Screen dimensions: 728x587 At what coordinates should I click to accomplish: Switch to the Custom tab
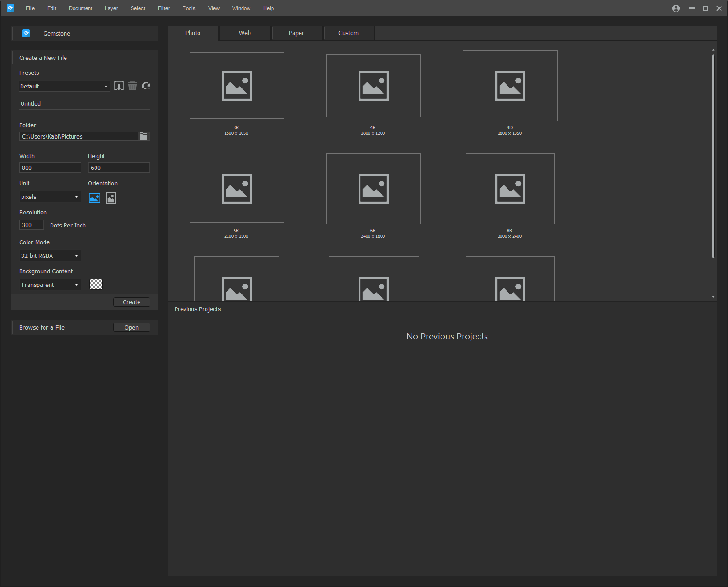[x=348, y=33]
